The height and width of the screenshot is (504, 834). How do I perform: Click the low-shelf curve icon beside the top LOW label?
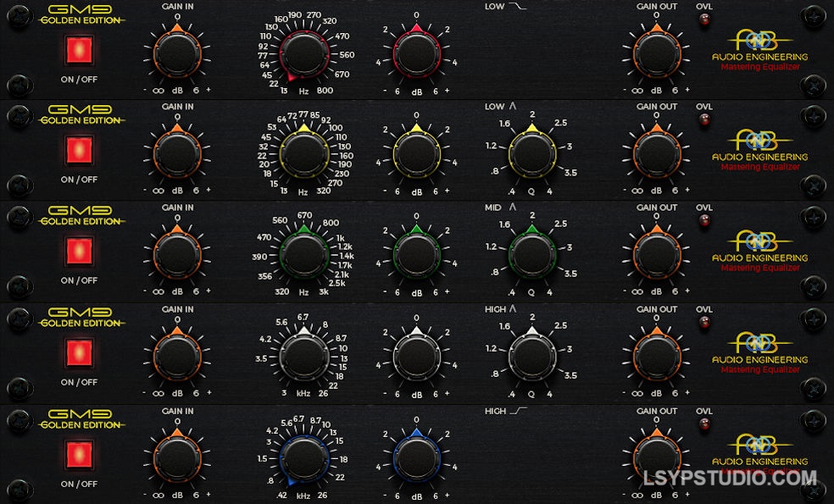click(517, 6)
